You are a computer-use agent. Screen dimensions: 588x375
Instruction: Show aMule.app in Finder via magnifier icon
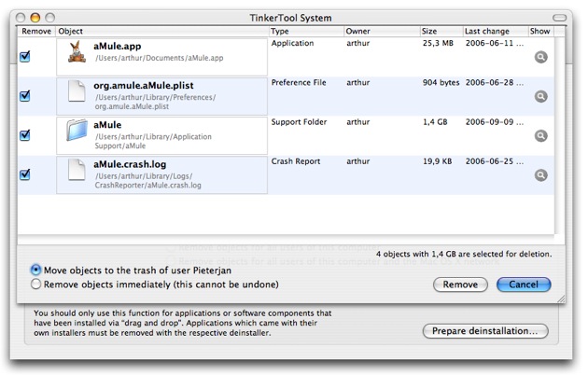(540, 57)
